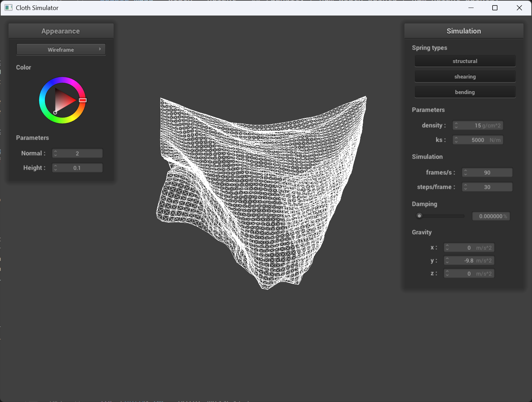The width and height of the screenshot is (532, 402).
Task: Click the Appearance panel header
Action: (61, 31)
